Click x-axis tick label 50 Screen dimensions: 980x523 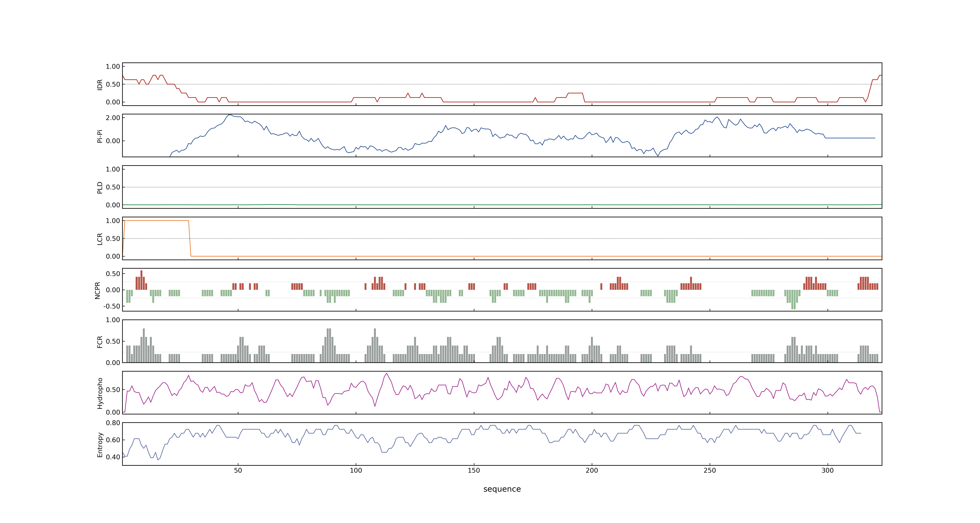point(238,470)
